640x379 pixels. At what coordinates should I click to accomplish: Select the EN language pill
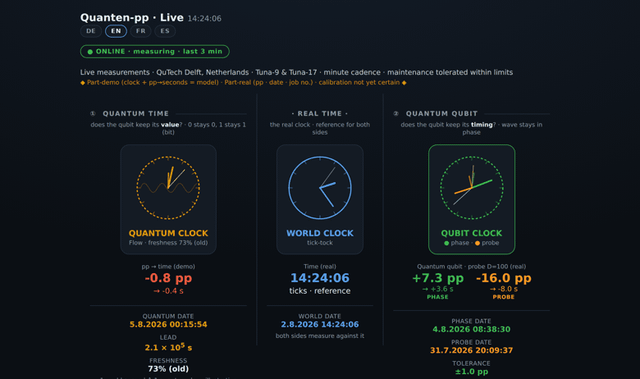(x=116, y=31)
